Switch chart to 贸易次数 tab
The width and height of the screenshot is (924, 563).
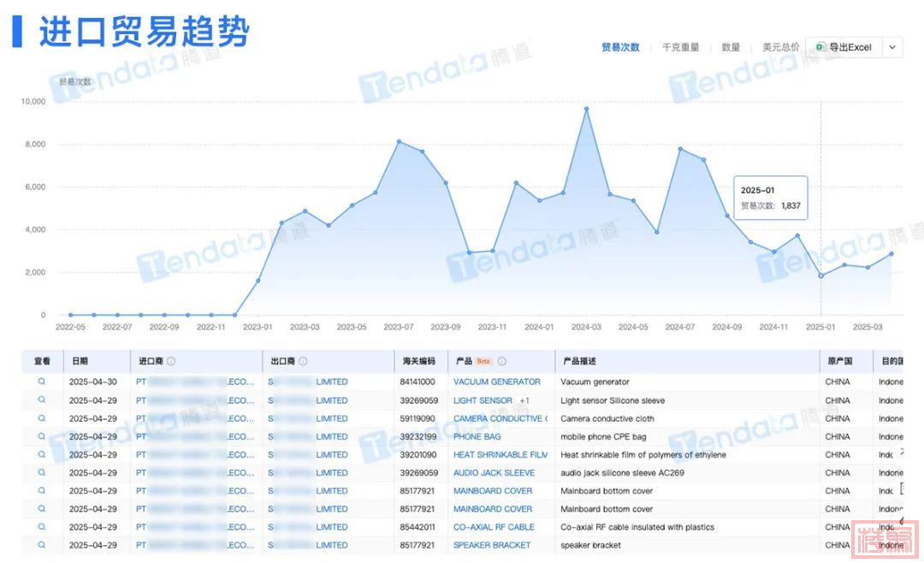[x=620, y=47]
